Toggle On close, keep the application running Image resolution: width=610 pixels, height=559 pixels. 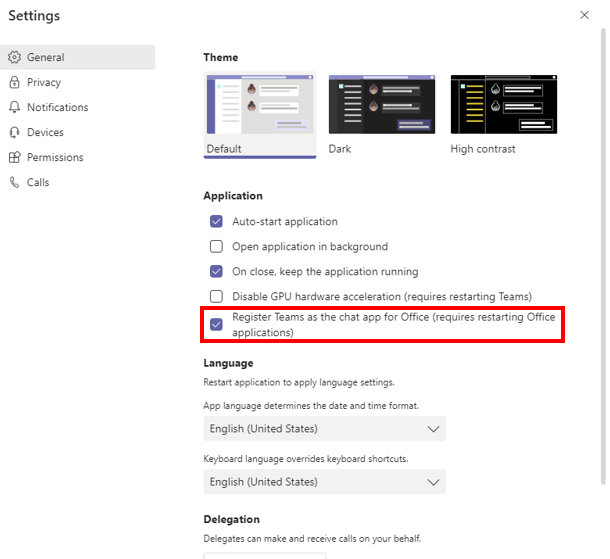click(x=216, y=271)
